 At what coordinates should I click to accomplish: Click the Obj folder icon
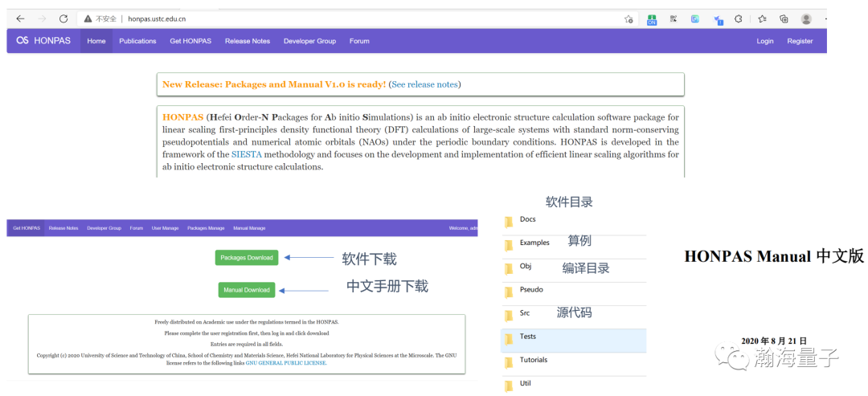[x=509, y=269]
